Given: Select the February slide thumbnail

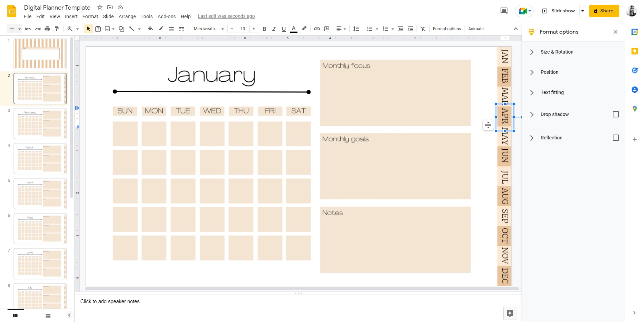Looking at the screenshot, I should pos(40,124).
